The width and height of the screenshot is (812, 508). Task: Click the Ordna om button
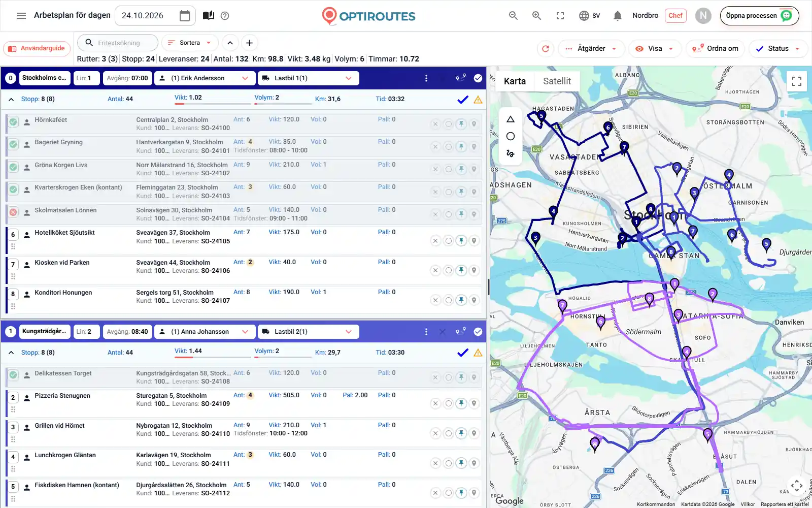click(715, 49)
